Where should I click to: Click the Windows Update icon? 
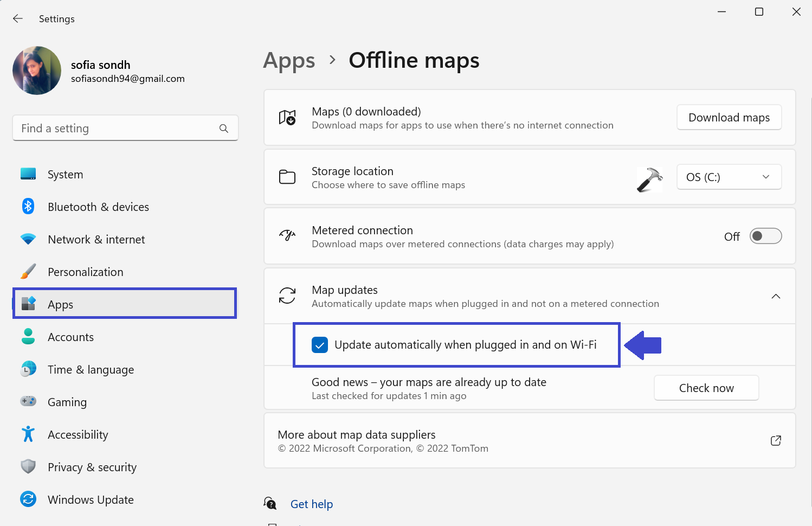(x=28, y=499)
